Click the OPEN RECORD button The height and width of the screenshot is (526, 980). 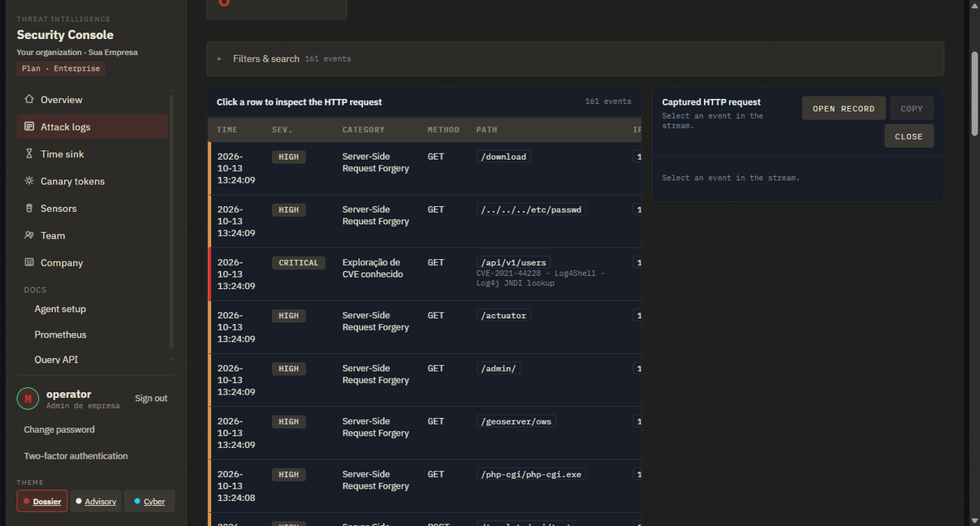(844, 109)
